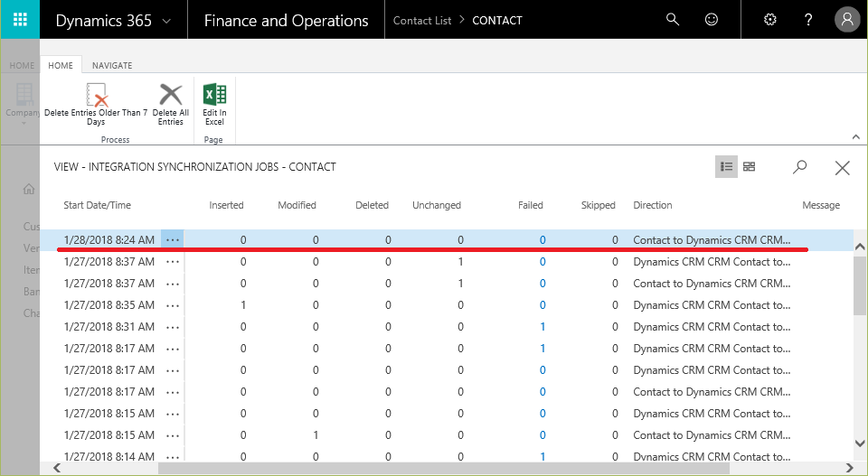Click Delete Entries Older Than 7 Days
Screen dimensions: 868x476
click(x=96, y=104)
